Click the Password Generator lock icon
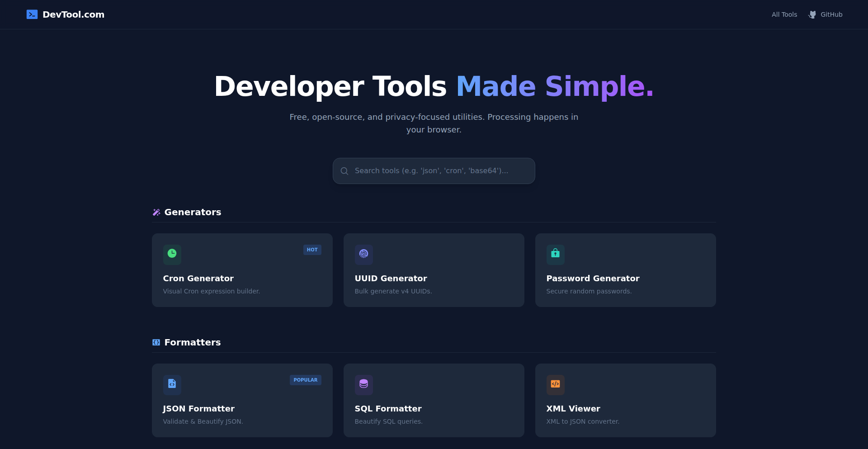The image size is (868, 449). point(556,254)
